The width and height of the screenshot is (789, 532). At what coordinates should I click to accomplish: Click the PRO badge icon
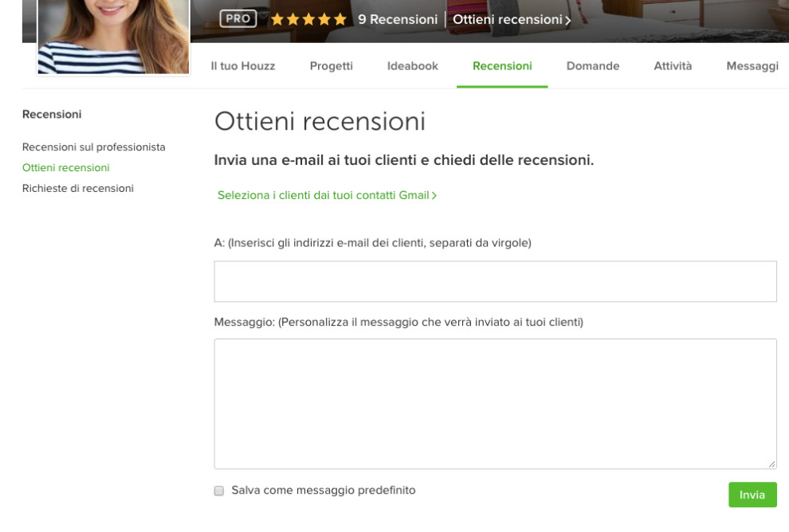click(x=237, y=19)
